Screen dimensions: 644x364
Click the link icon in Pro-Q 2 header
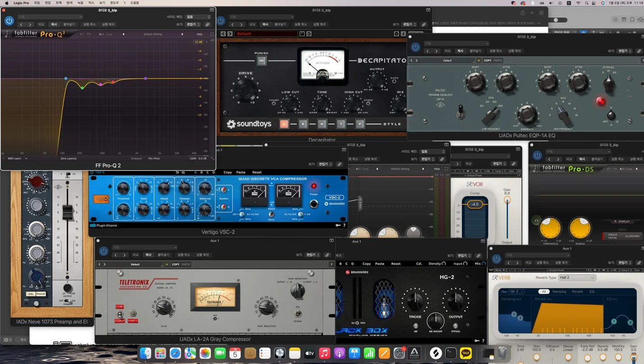208,24
